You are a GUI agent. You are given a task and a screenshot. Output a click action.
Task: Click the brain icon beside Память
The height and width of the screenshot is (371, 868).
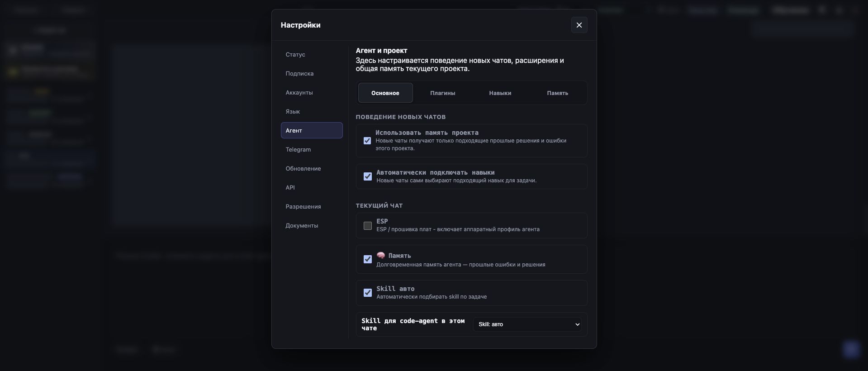[381, 255]
